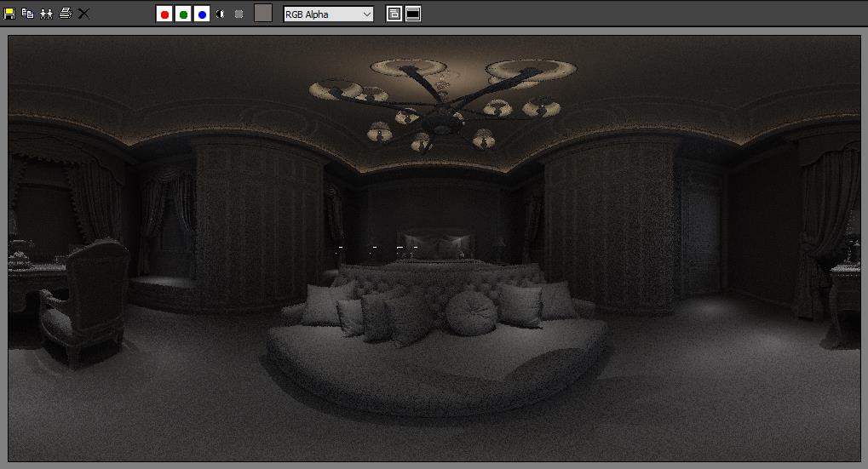The image size is (868, 469).
Task: Click the Save Image floppy disk icon
Action: click(x=9, y=14)
